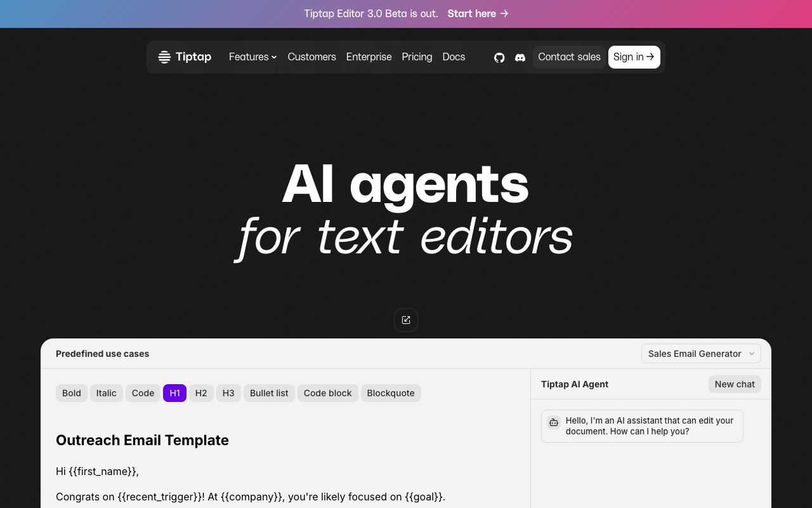
Task: Start a New chat
Action: pos(735,384)
